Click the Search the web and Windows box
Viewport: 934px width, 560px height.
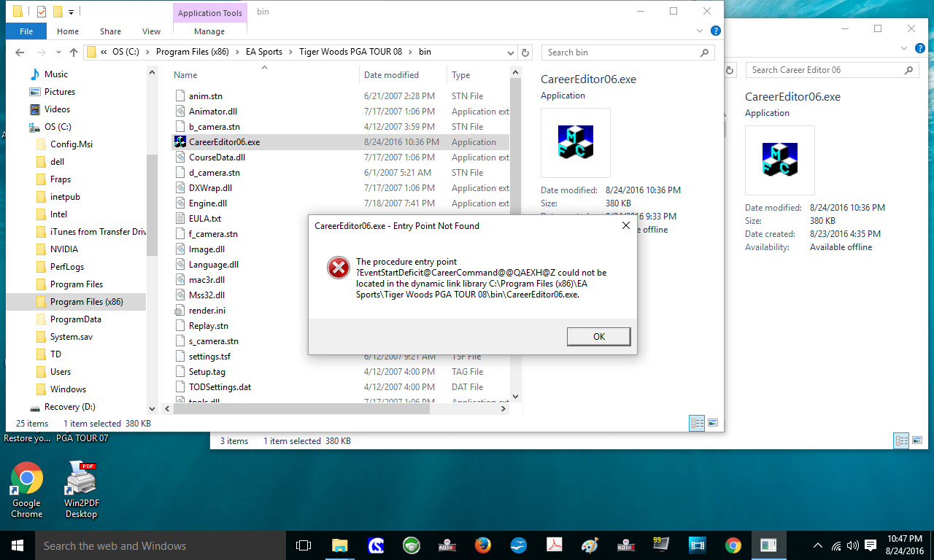(161, 545)
